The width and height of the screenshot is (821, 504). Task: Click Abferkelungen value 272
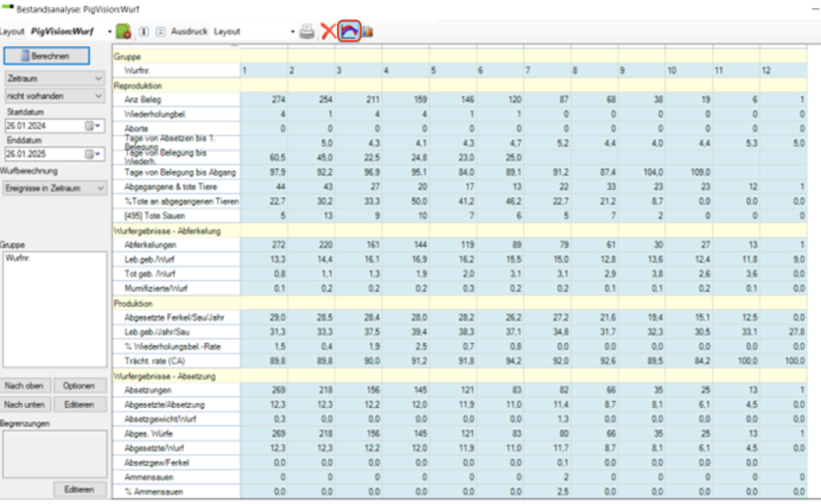(x=279, y=245)
